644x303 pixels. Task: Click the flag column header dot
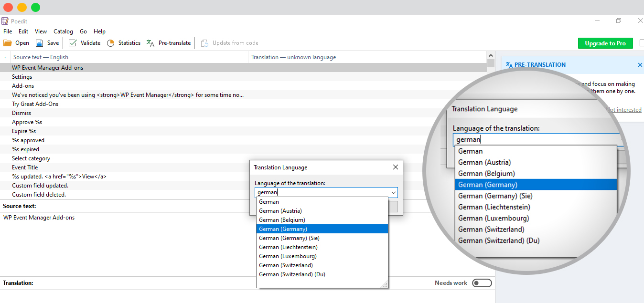point(5,57)
